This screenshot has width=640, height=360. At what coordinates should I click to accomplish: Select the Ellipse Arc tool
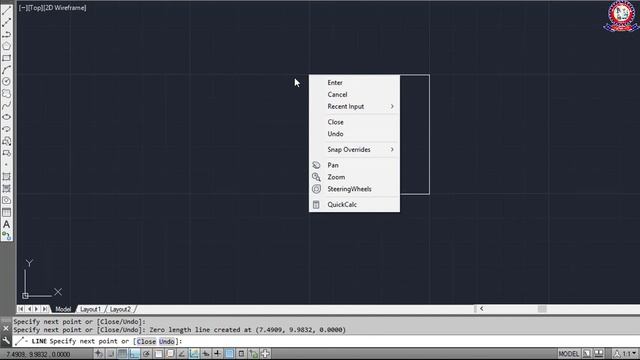pos(7,129)
